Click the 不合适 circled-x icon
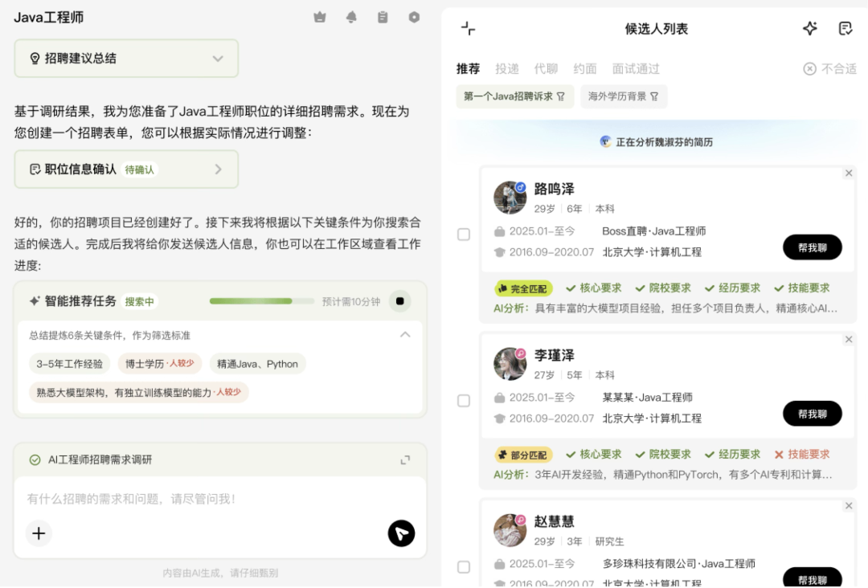This screenshot has width=868, height=588. click(x=810, y=68)
